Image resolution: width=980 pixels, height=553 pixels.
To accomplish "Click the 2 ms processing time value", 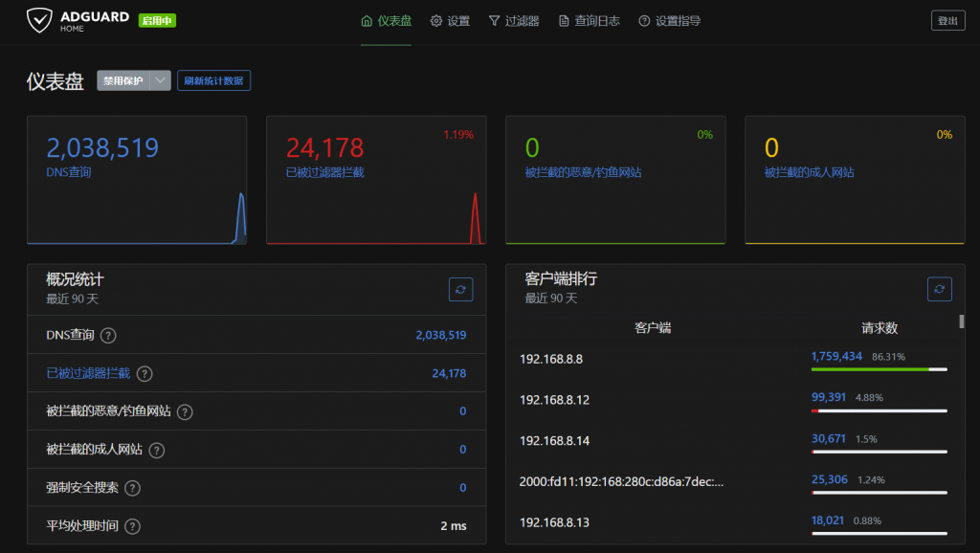I will (x=453, y=525).
